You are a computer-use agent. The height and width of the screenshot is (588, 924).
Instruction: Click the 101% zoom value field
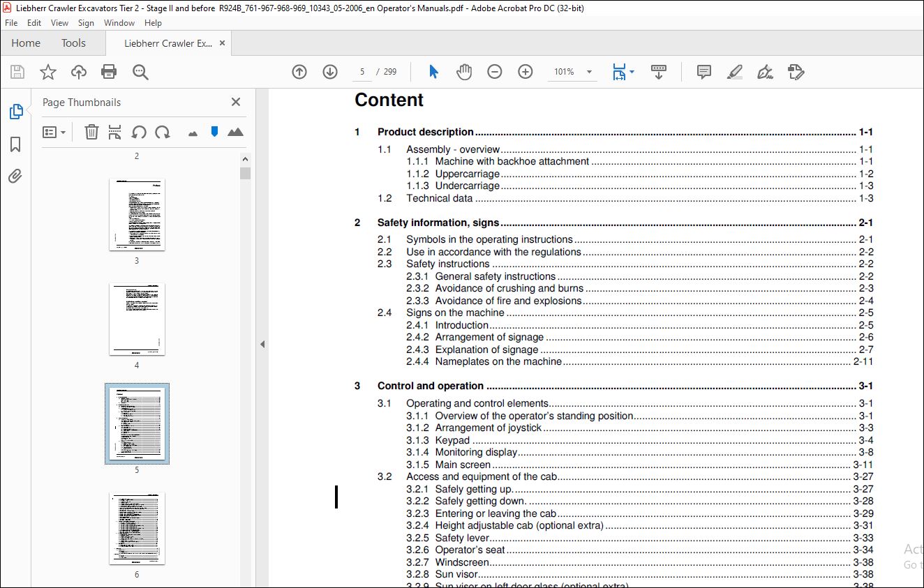[x=564, y=72]
